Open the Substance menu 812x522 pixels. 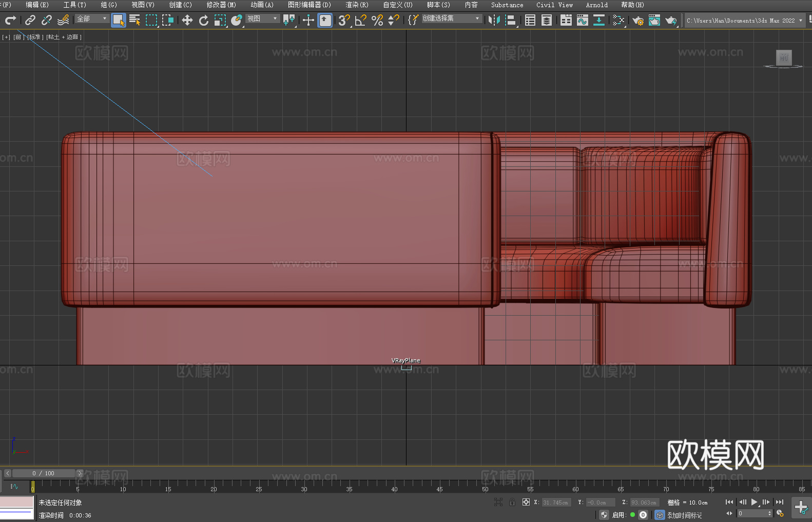point(507,5)
